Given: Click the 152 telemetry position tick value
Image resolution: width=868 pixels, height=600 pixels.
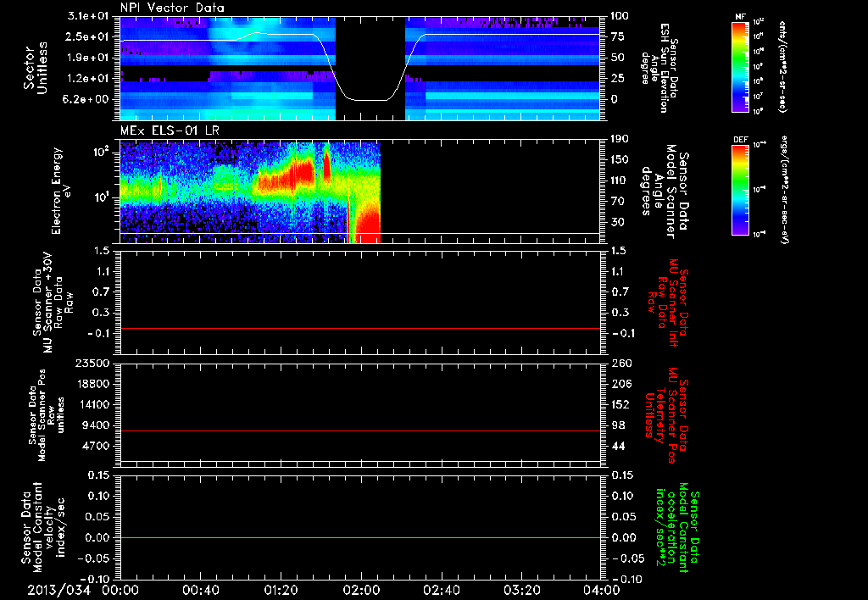Looking at the screenshot, I should [620, 404].
